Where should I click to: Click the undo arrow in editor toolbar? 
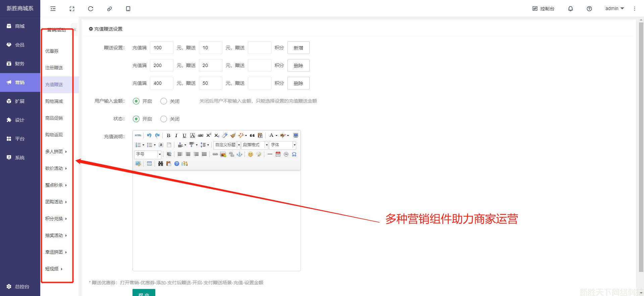tap(149, 135)
